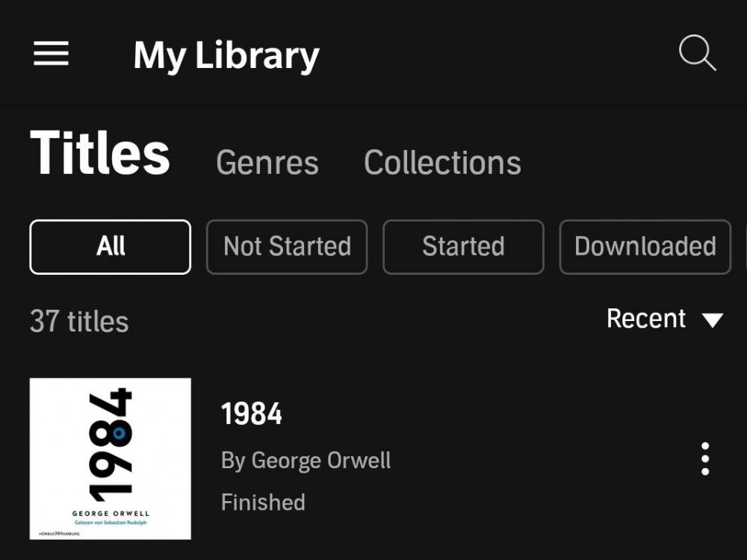
Task: Click author name George Orwell
Action: 306,460
